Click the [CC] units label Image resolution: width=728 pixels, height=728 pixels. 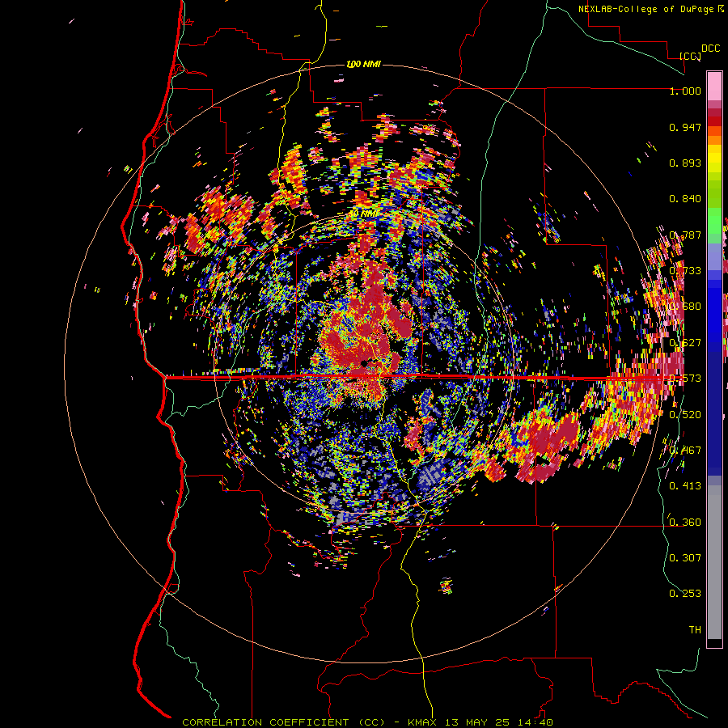point(690,56)
